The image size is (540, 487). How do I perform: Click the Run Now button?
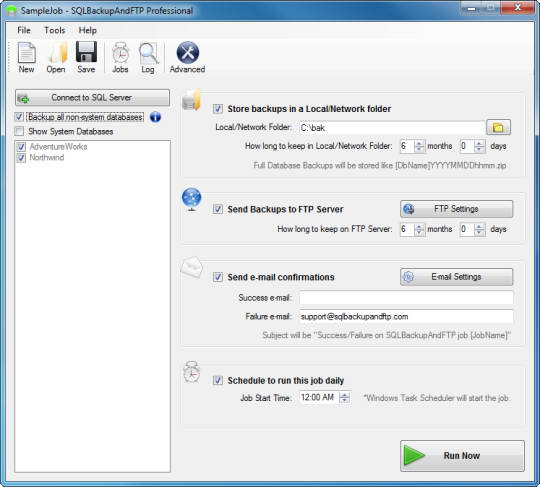click(462, 456)
